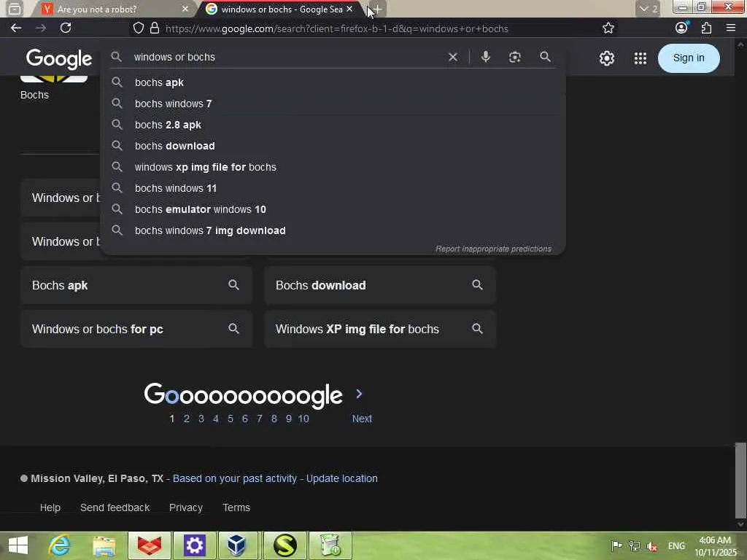
Task: Click the page vertical scrollbar thumb
Action: pos(740,480)
